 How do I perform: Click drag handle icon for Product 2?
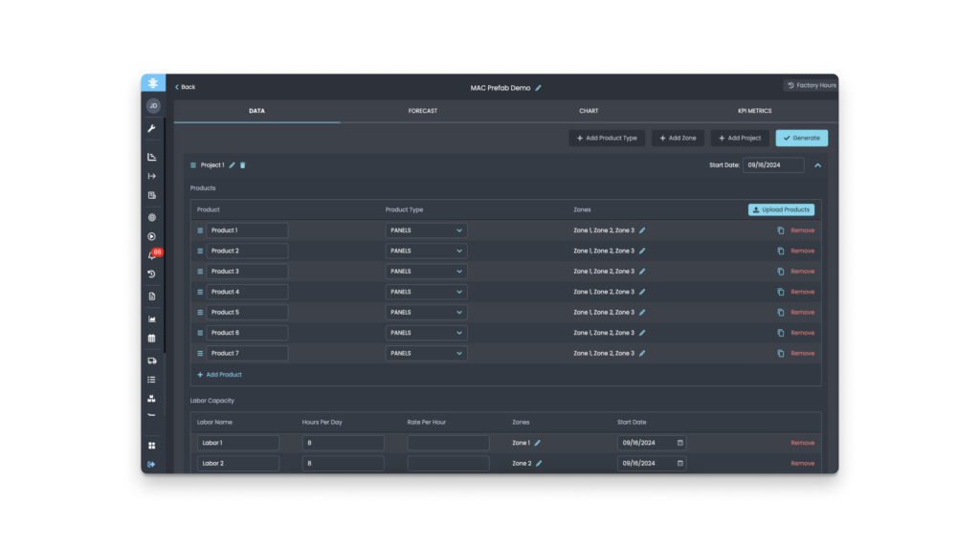coord(200,252)
